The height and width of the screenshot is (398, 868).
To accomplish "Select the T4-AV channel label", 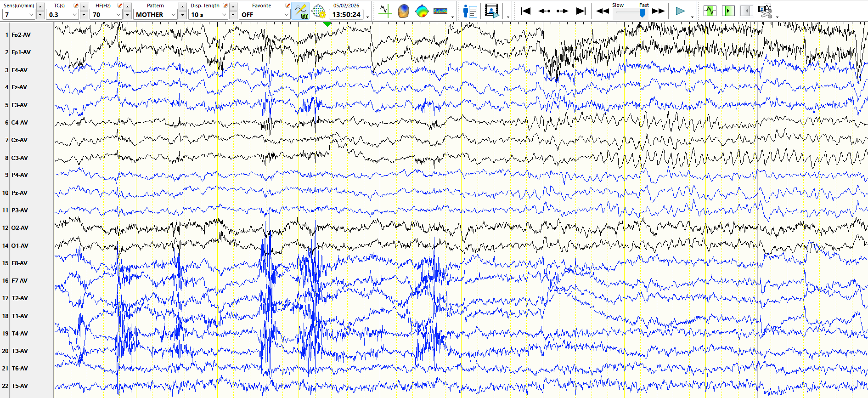I will 20,334.
